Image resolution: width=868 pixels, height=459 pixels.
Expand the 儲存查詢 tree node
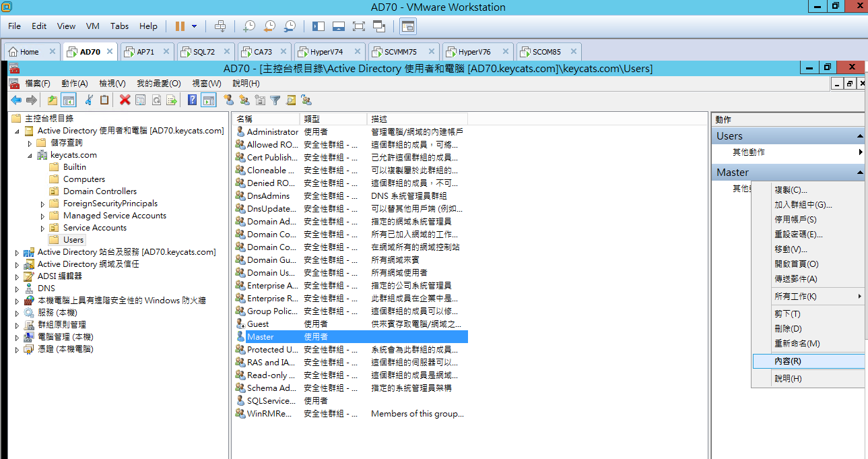(x=30, y=143)
